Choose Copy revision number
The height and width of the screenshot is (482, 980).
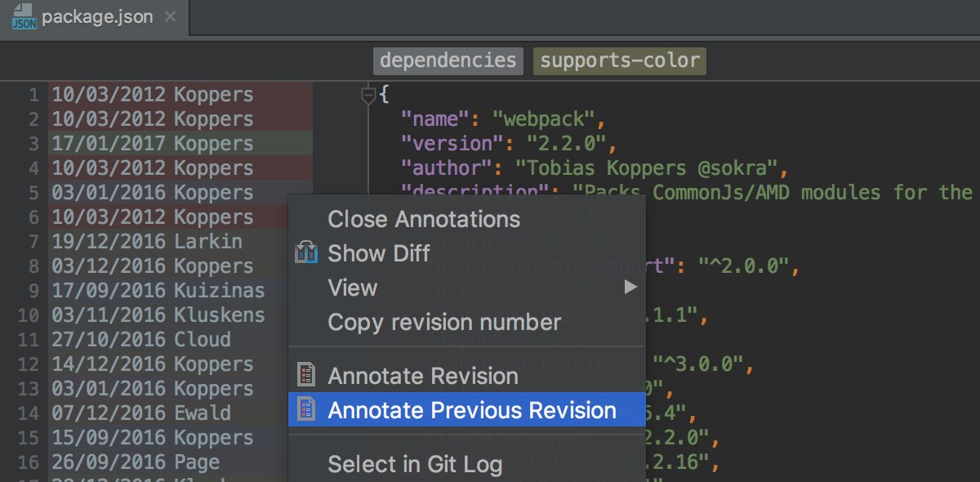[x=466, y=322]
